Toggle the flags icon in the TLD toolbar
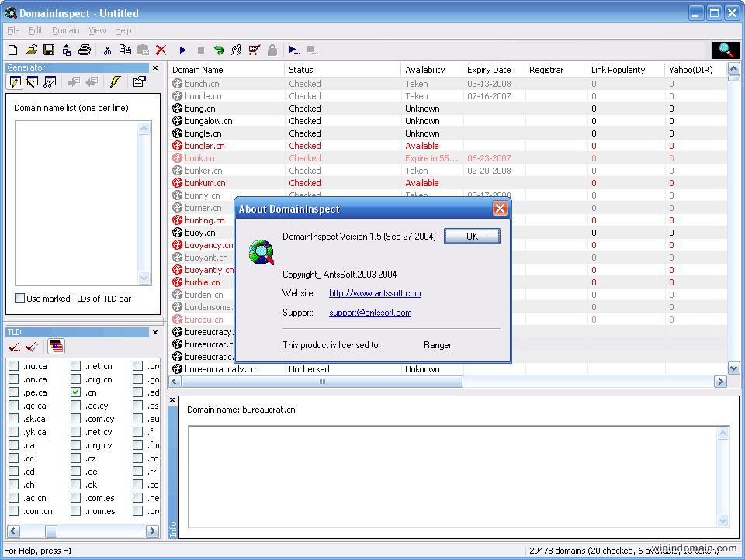This screenshot has width=745, height=560. pos(56,347)
